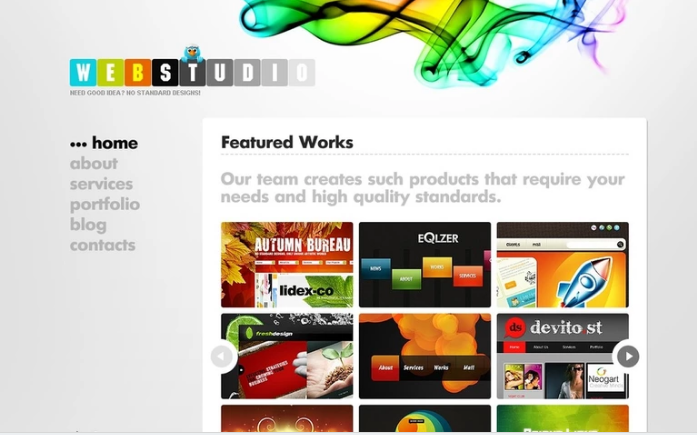Screen dimensions: 697x435
Task: Click the black S logo tile
Action: (x=165, y=72)
